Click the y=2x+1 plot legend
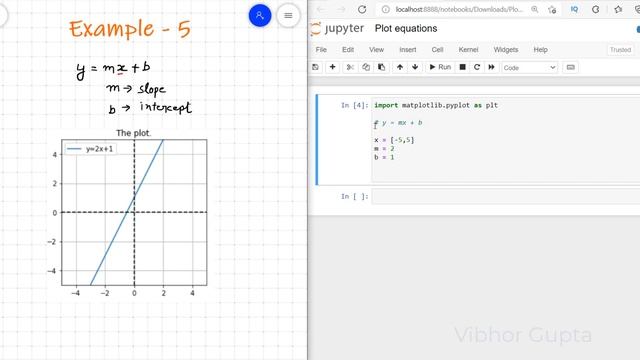Image resolution: width=640 pixels, height=360 pixels. tap(91, 149)
